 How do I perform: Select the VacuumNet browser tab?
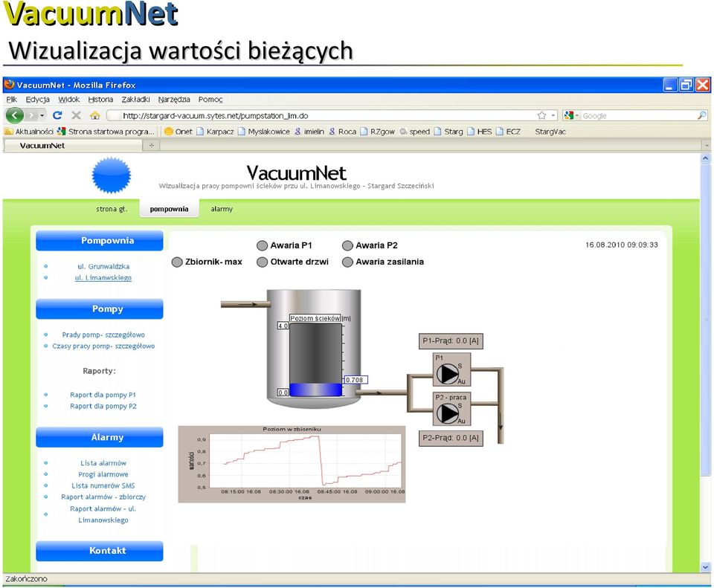(73, 146)
